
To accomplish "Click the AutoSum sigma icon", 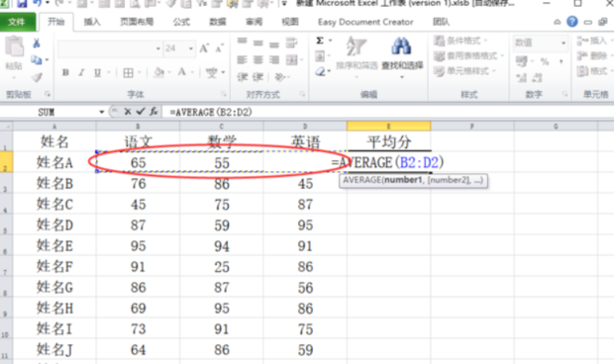I will (320, 41).
